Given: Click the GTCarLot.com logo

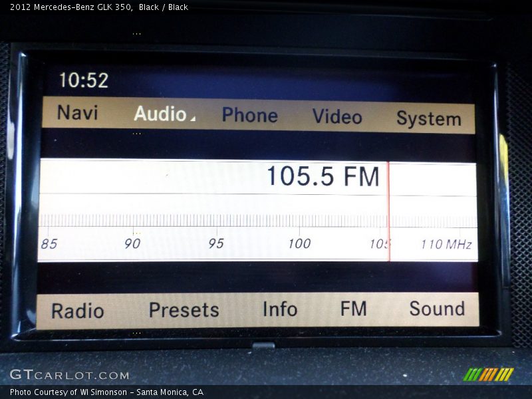Looking at the screenshot, I should coord(69,374).
